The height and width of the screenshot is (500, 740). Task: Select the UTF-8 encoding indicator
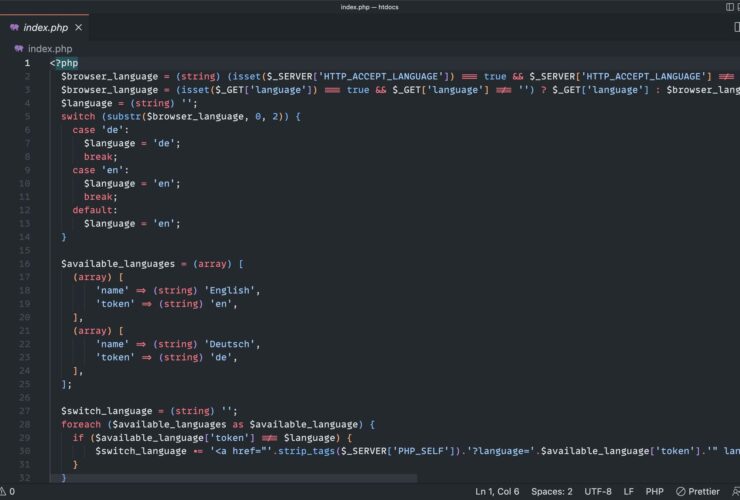pos(597,492)
